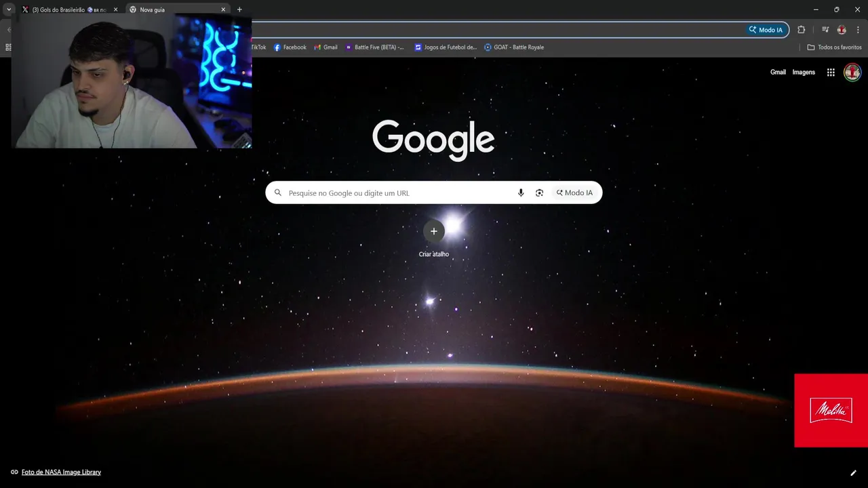Click the Google logo
Image resolution: width=868 pixels, height=488 pixels.
point(433,140)
